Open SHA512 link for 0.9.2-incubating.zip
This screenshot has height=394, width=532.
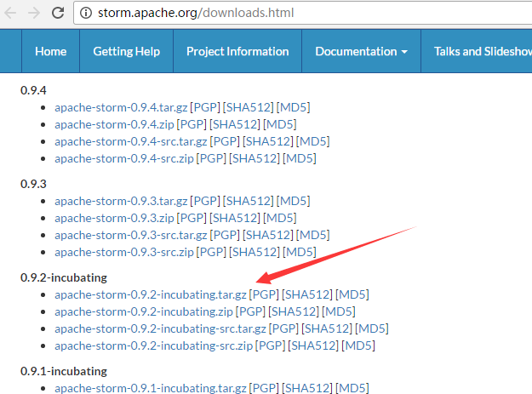pyautogui.click(x=294, y=311)
